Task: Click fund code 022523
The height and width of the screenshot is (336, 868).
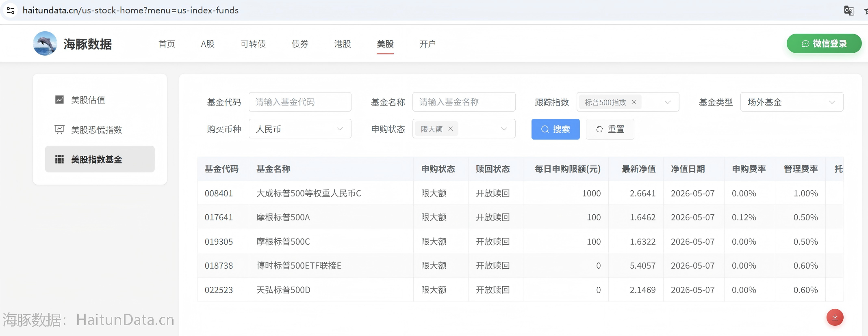Action: (x=219, y=290)
